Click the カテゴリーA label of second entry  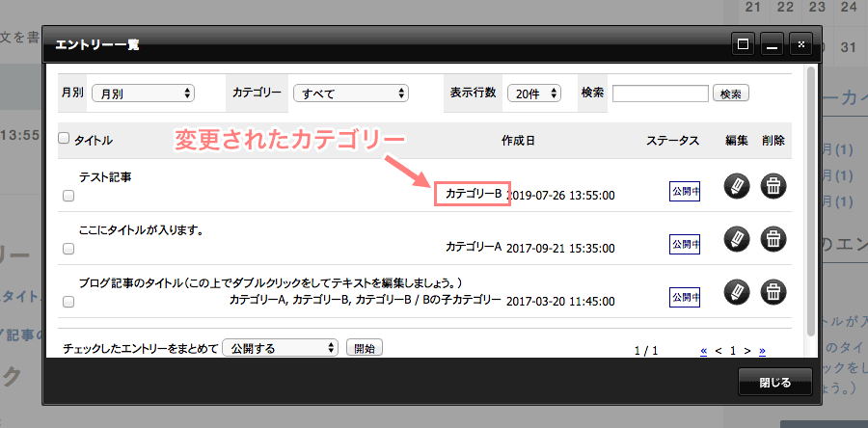pyautogui.click(x=474, y=247)
